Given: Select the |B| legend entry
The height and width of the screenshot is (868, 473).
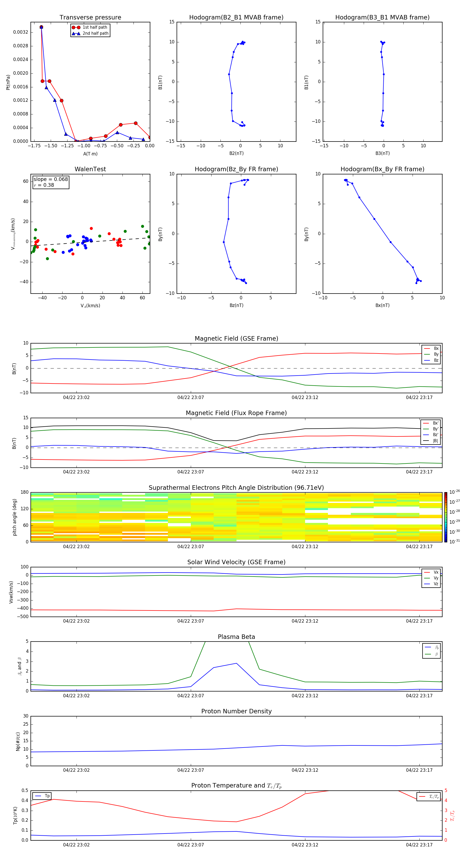Looking at the screenshot, I should click(431, 441).
